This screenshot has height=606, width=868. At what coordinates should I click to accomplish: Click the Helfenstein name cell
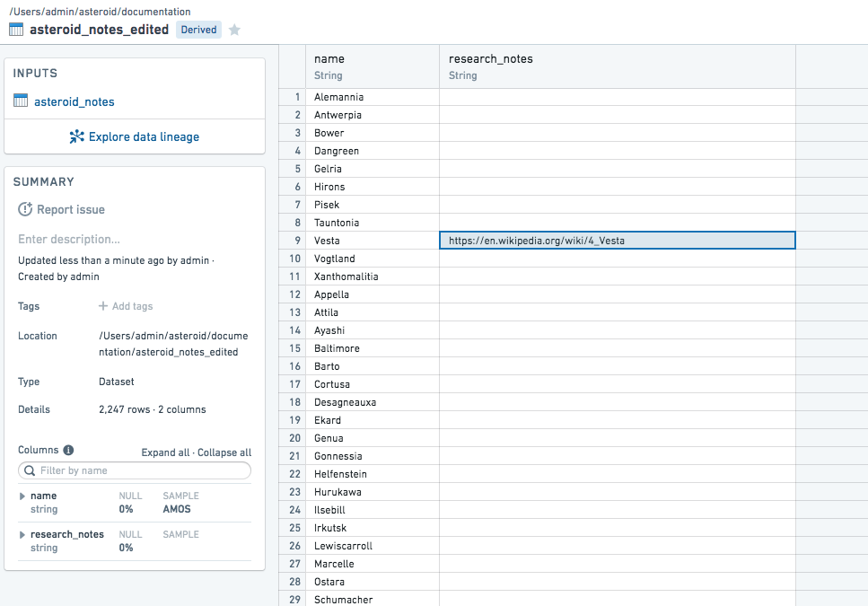point(373,474)
